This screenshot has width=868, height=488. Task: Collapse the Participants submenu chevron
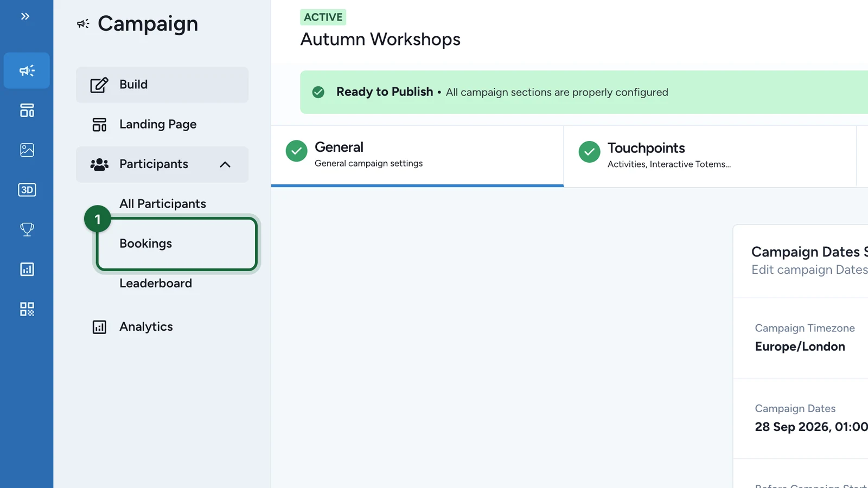(225, 164)
